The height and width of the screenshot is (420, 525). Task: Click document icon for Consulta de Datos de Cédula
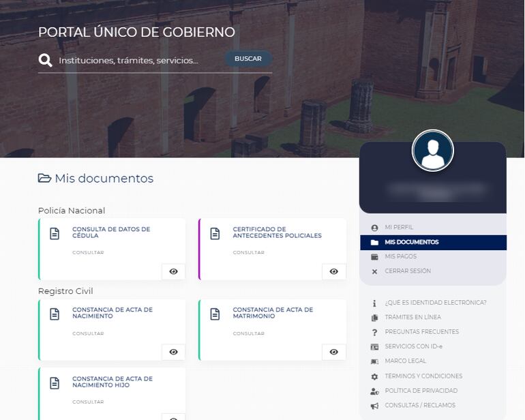point(55,234)
